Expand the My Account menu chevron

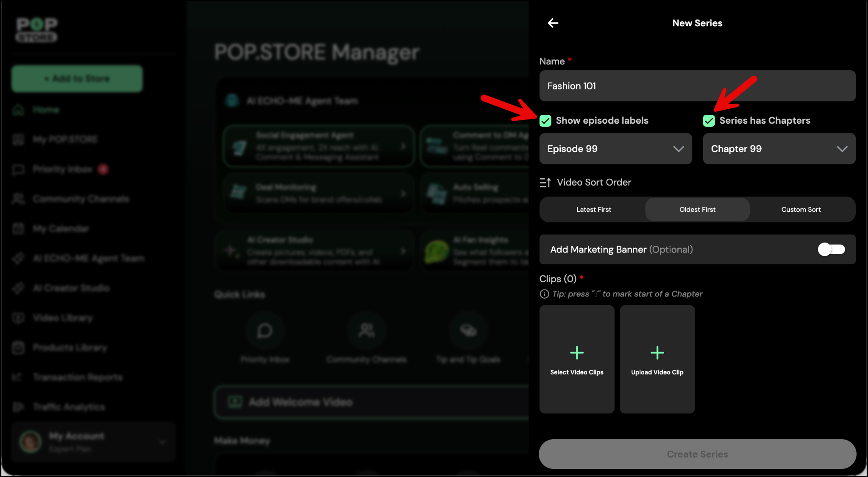point(162,442)
